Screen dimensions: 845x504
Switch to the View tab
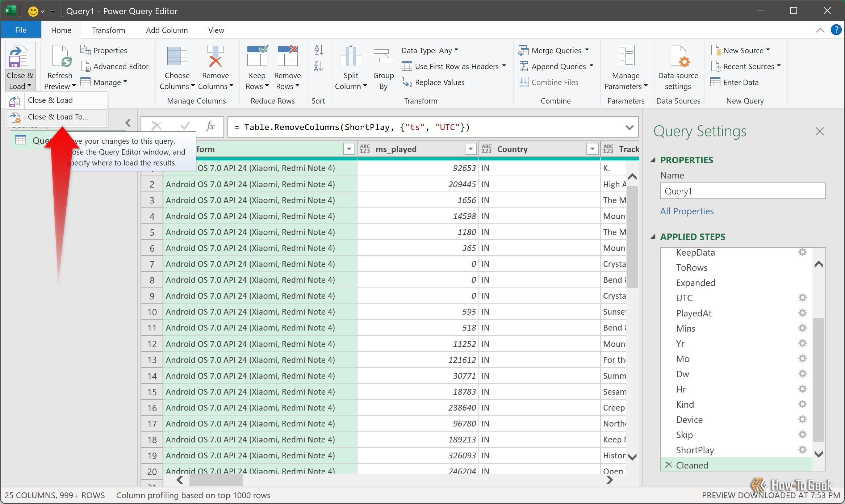pos(216,30)
